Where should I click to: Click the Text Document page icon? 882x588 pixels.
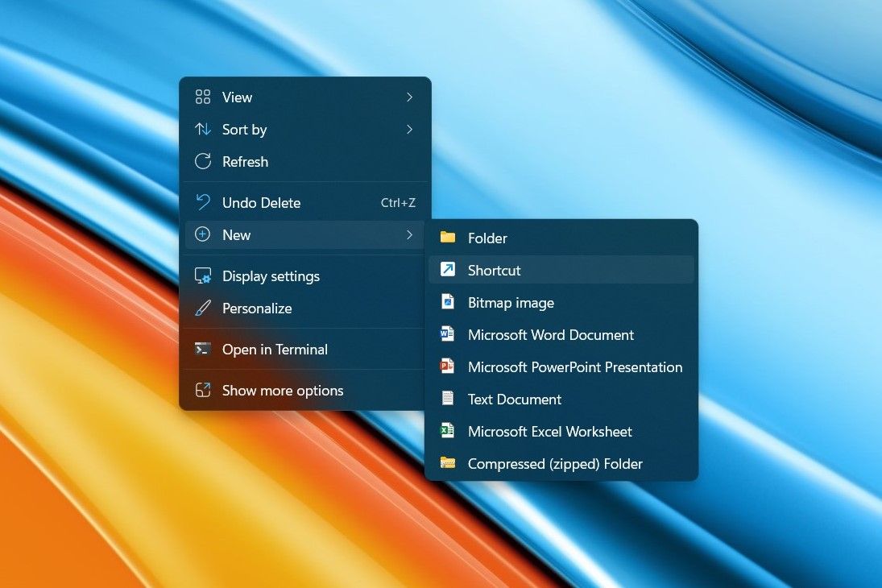[x=448, y=399]
